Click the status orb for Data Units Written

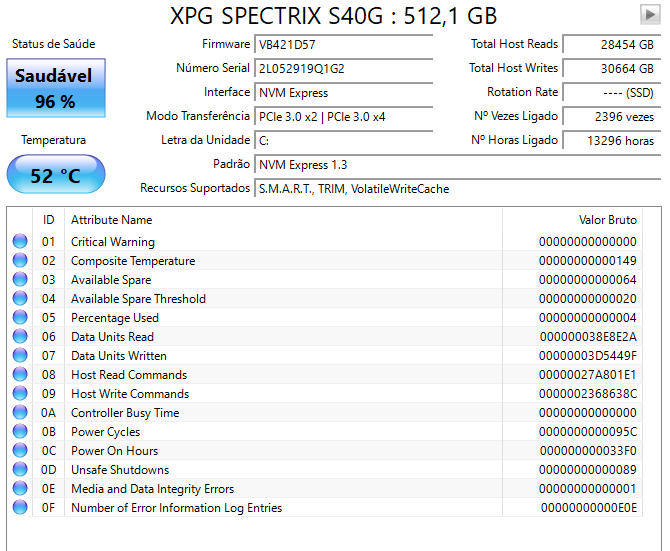point(20,355)
